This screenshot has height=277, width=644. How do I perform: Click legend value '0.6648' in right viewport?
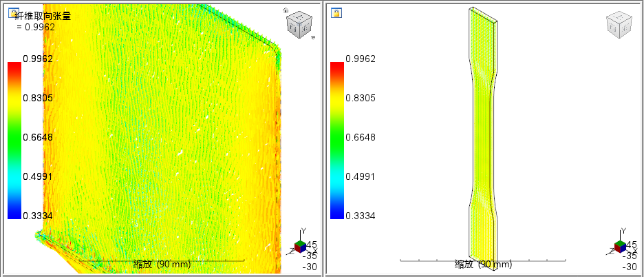pos(361,137)
